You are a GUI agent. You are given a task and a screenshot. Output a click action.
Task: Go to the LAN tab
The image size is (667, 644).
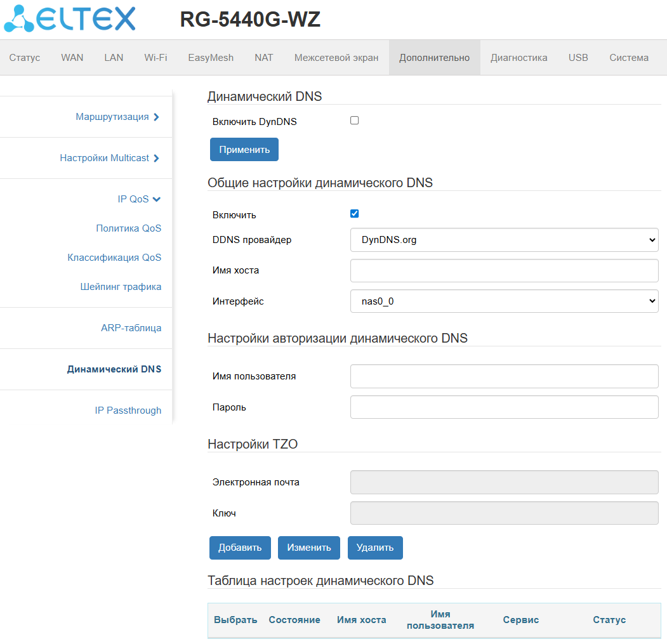click(114, 58)
